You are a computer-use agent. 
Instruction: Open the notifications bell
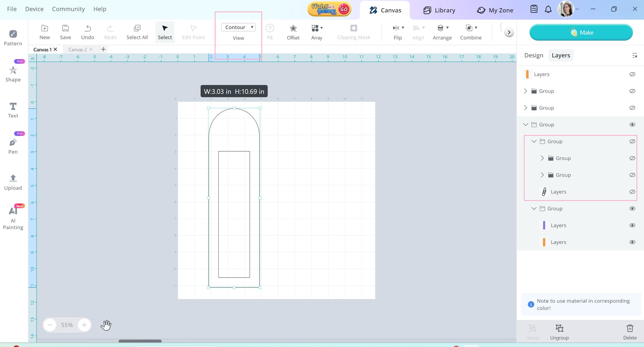pyautogui.click(x=548, y=9)
